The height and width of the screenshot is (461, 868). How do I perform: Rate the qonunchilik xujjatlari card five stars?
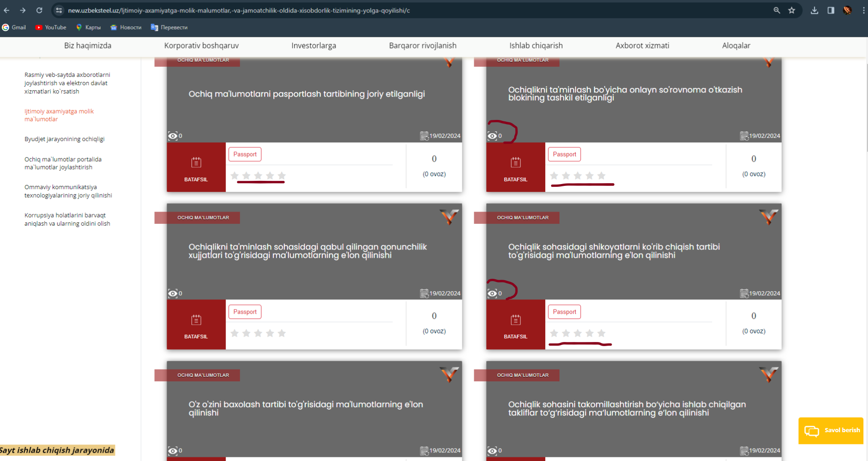[282, 333]
